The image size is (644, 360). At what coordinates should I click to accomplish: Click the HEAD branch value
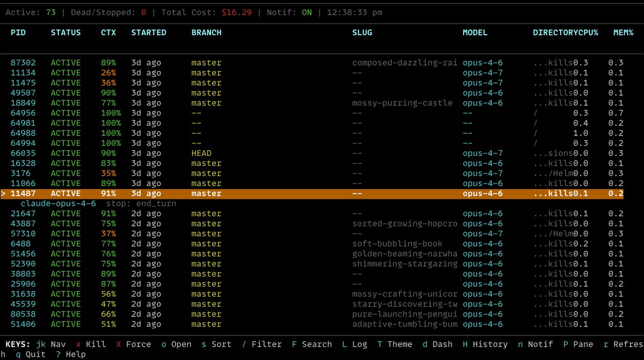coord(201,153)
